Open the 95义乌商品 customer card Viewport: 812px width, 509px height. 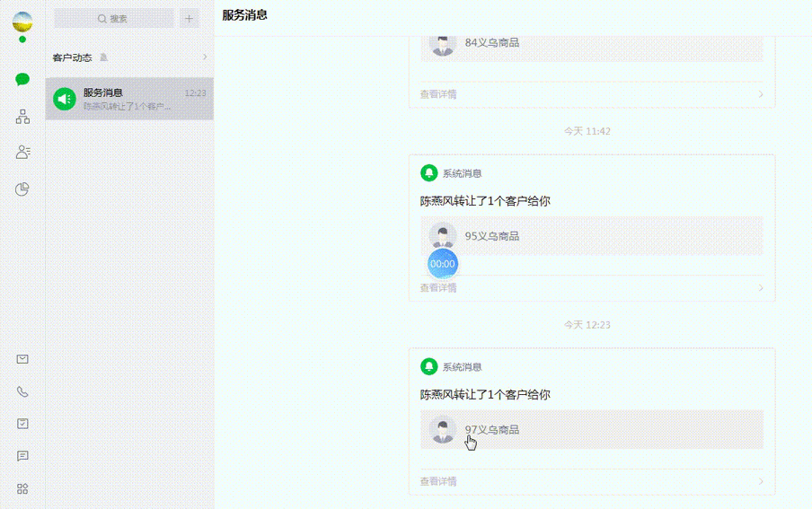click(591, 236)
